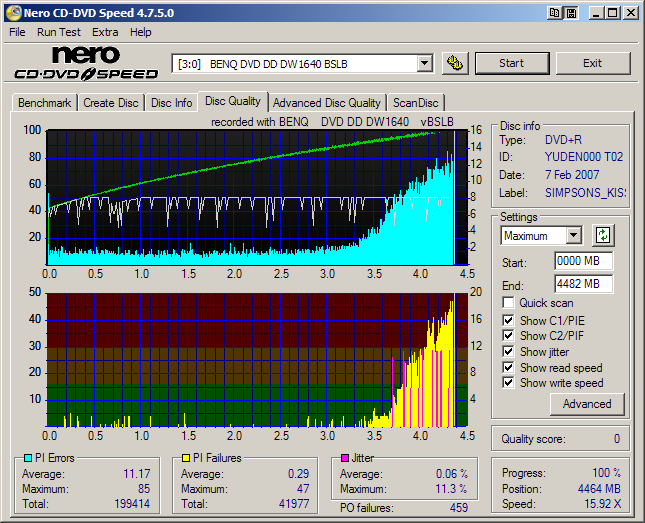
Task: Click the magenta Jitter legend swatch
Action: pyautogui.click(x=345, y=458)
